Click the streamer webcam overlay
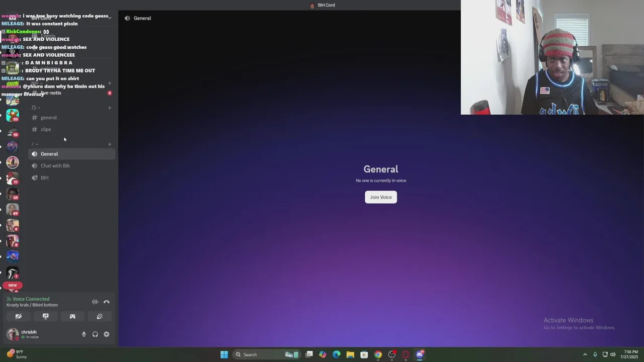The width and height of the screenshot is (644, 362). [552, 57]
